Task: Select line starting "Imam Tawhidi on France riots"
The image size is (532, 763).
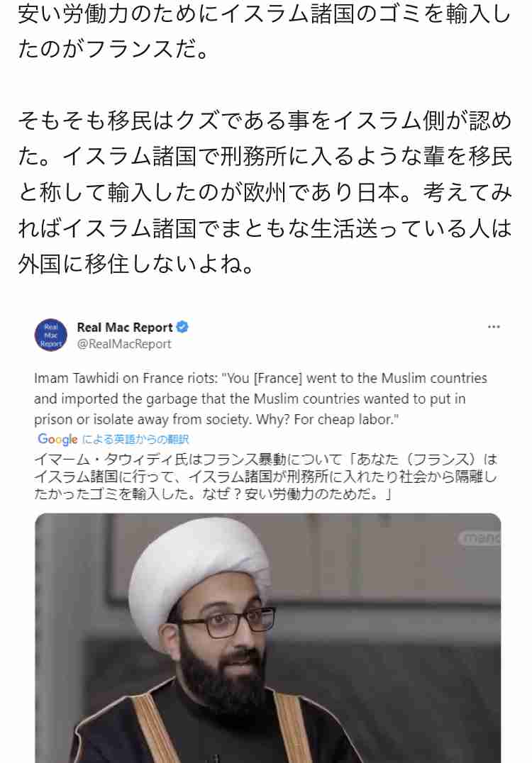Action: [260, 378]
